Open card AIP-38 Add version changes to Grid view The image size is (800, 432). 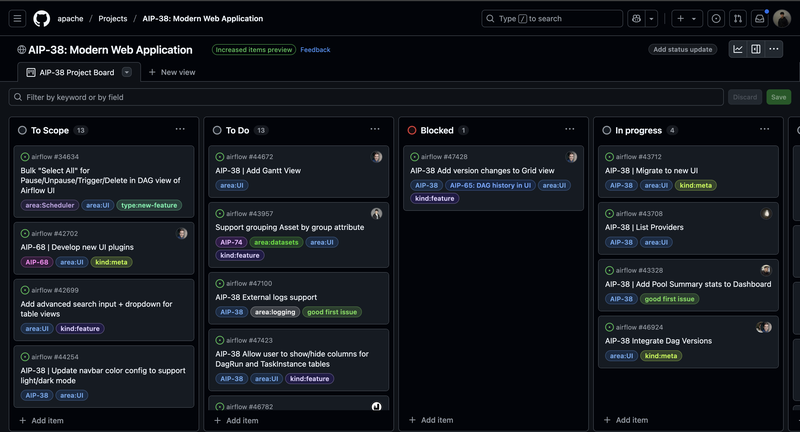[x=482, y=171]
